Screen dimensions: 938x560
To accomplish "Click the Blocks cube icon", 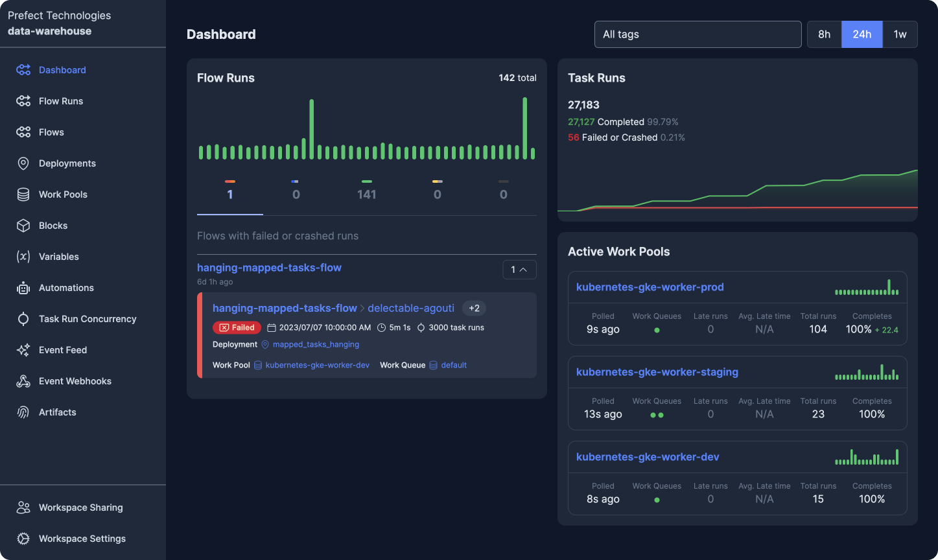I will click(23, 226).
